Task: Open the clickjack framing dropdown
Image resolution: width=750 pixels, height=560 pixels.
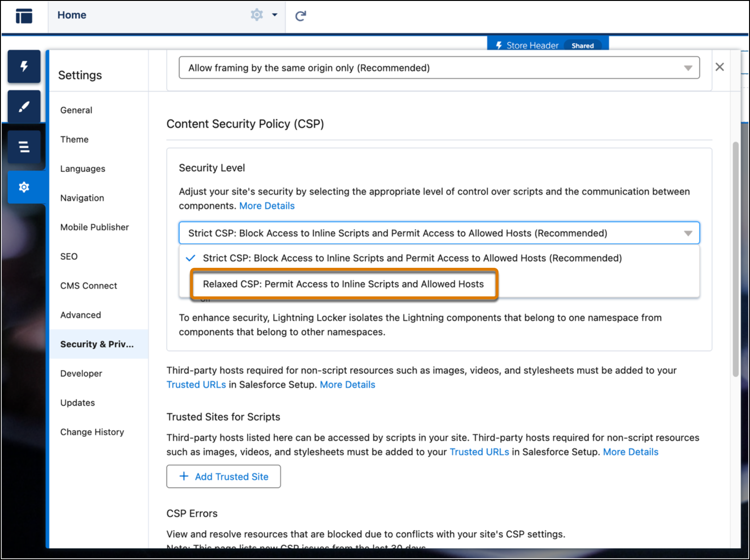Action: click(x=439, y=68)
